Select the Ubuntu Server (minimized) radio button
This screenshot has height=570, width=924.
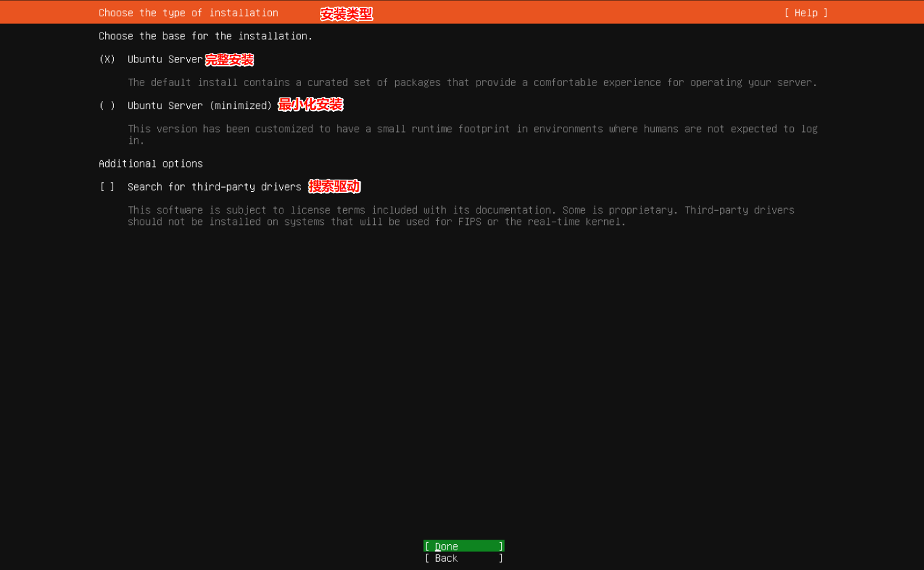(107, 106)
